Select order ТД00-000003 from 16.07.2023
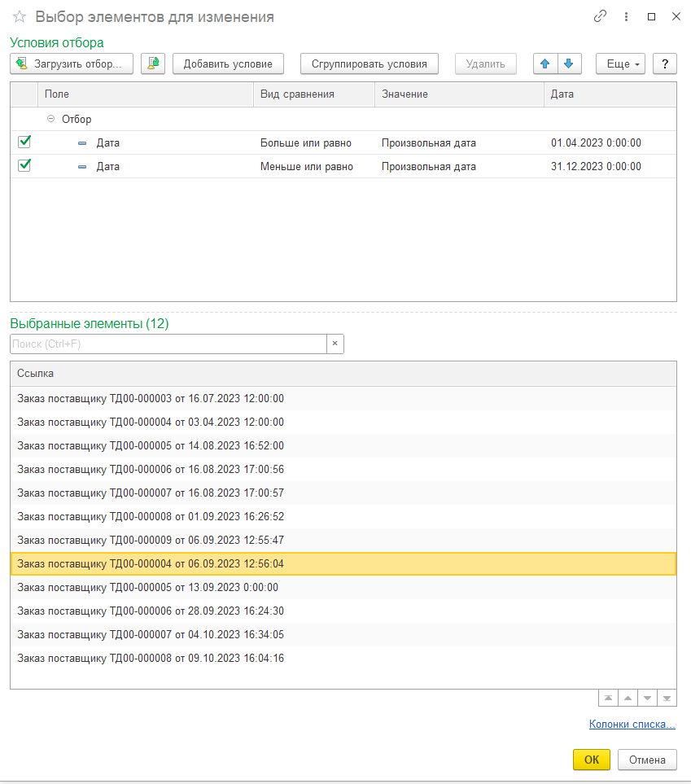The image size is (691, 784). [x=151, y=398]
